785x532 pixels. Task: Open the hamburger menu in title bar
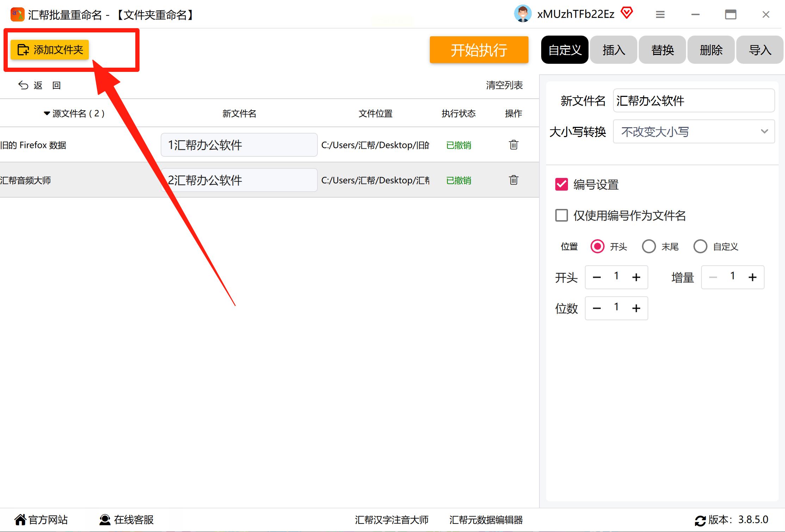660,14
